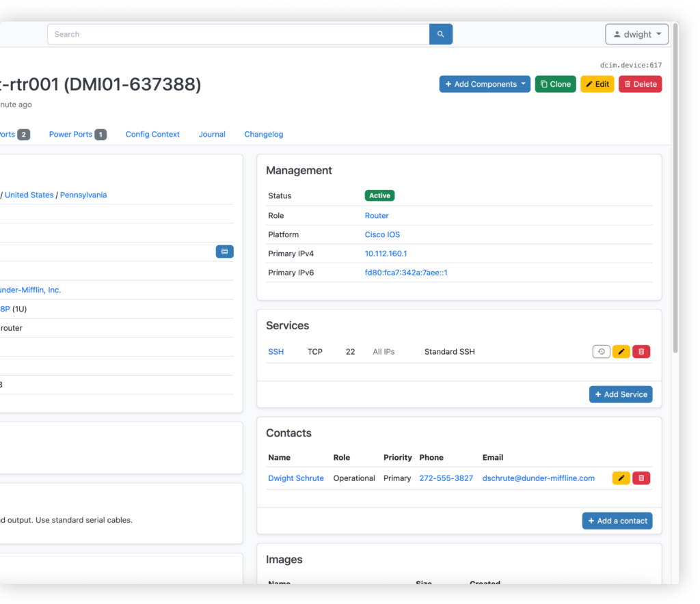Viewport: 700px width, 604px height.
Task: Click the clone icon on the green Clone button
Action: tap(543, 84)
